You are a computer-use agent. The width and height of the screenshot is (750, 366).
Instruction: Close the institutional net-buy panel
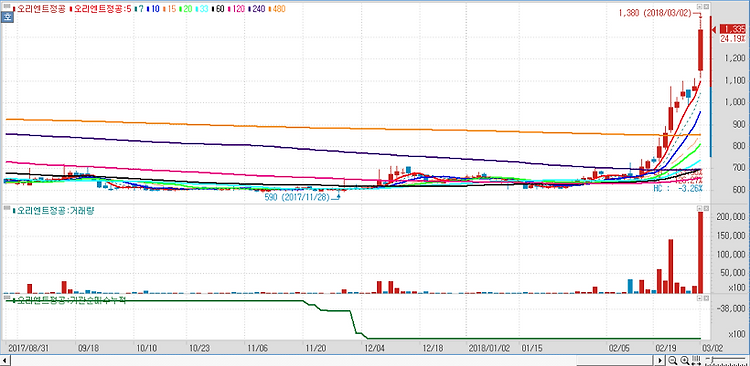tap(706, 298)
